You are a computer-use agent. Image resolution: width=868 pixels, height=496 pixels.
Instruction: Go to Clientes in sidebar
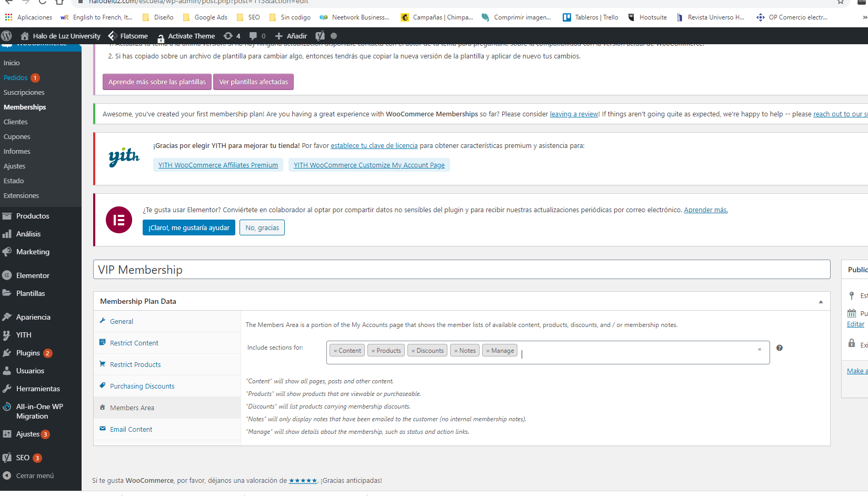(x=15, y=122)
